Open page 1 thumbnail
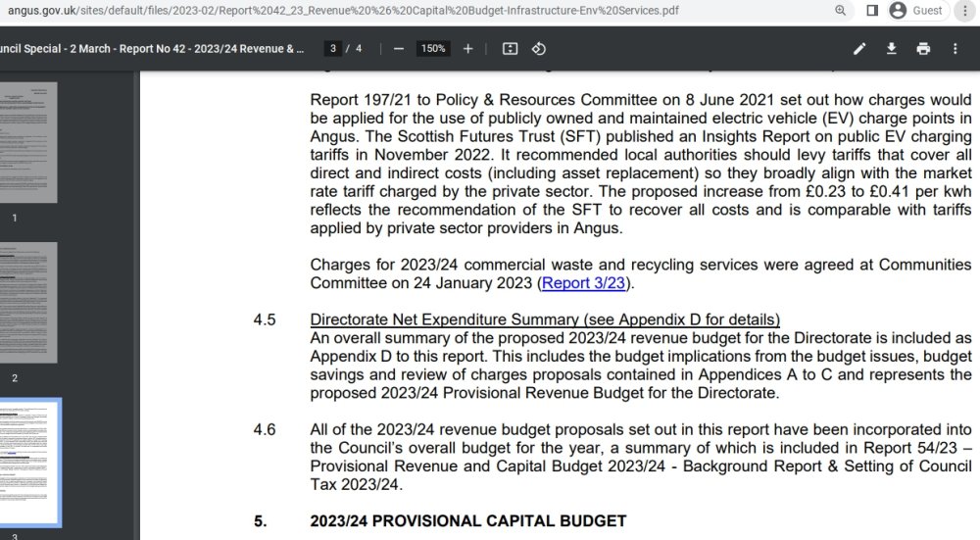980x540 pixels. tap(28, 142)
